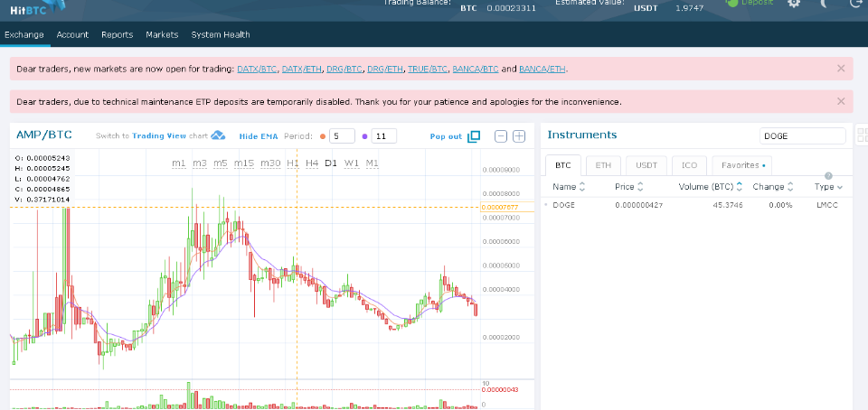Sort instruments by Volume (BTC) column

click(x=710, y=187)
